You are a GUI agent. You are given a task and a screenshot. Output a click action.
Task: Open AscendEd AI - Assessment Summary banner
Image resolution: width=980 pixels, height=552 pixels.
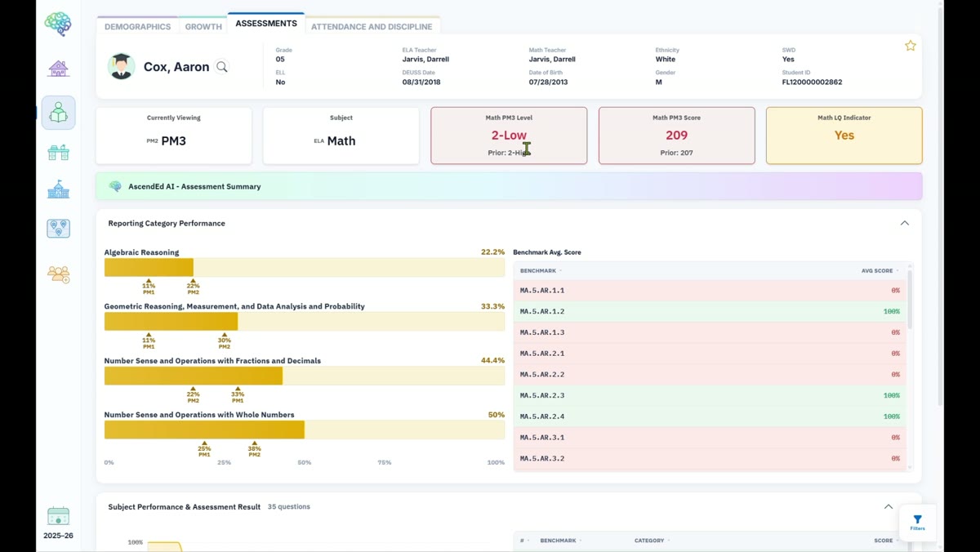tap(509, 186)
